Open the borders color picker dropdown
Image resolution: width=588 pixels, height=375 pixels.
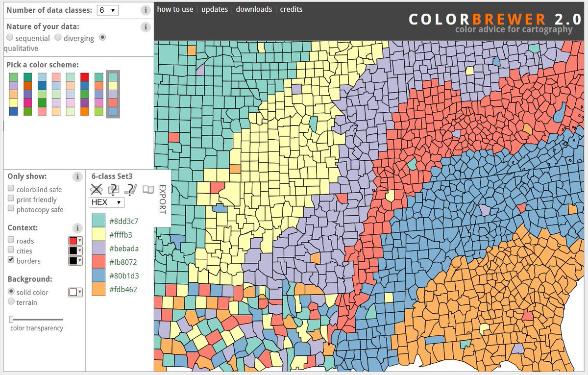75,261
